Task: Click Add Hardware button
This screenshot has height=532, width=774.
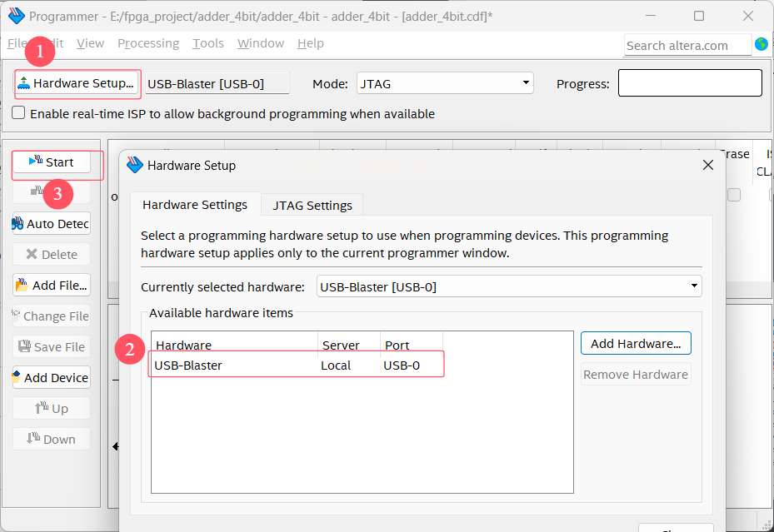Action: pos(636,343)
